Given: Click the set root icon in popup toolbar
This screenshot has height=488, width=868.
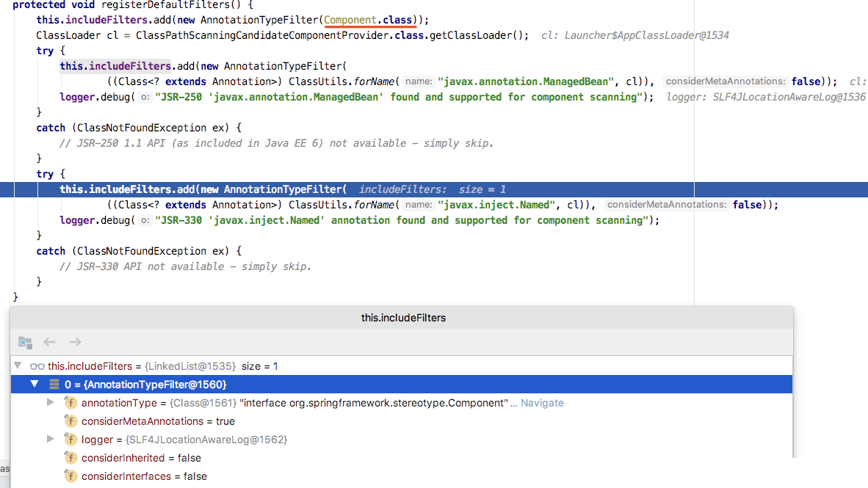Looking at the screenshot, I should coord(25,342).
